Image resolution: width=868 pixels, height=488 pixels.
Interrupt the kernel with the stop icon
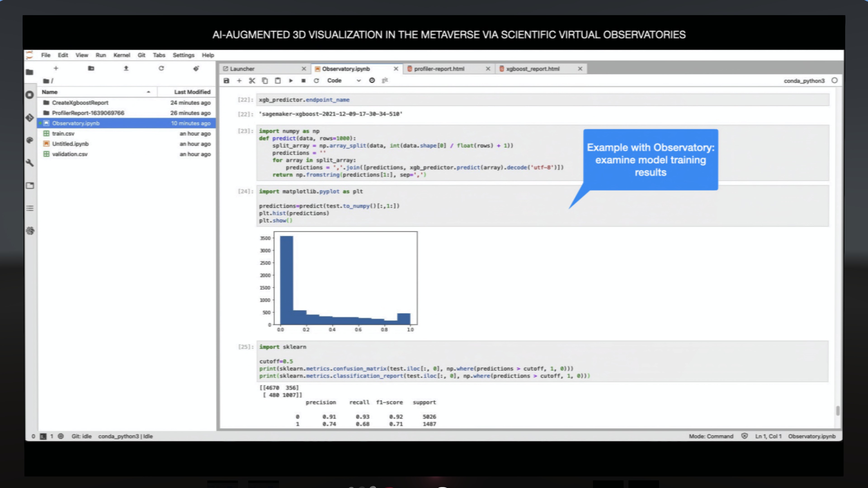click(303, 80)
